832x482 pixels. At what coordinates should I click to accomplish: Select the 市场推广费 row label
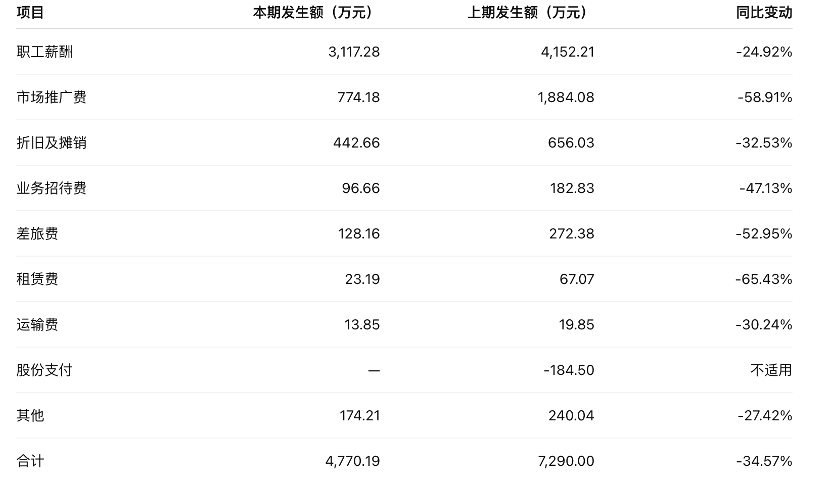(51, 97)
